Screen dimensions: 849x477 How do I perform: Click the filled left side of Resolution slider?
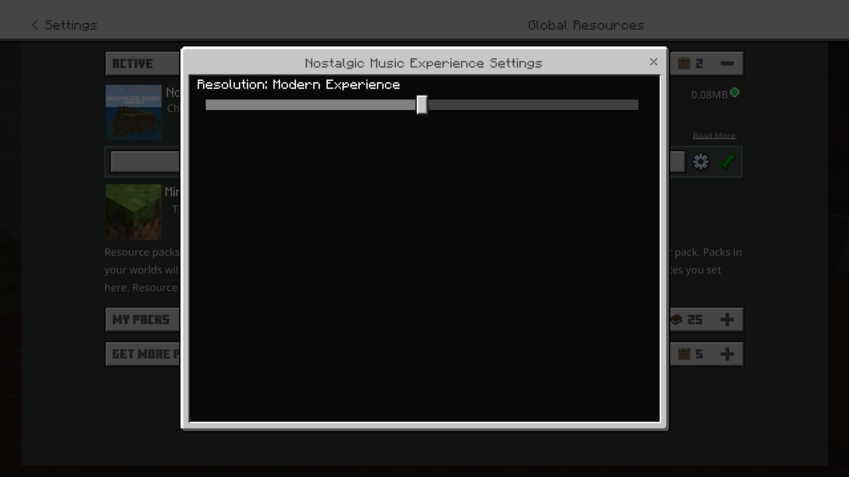311,105
